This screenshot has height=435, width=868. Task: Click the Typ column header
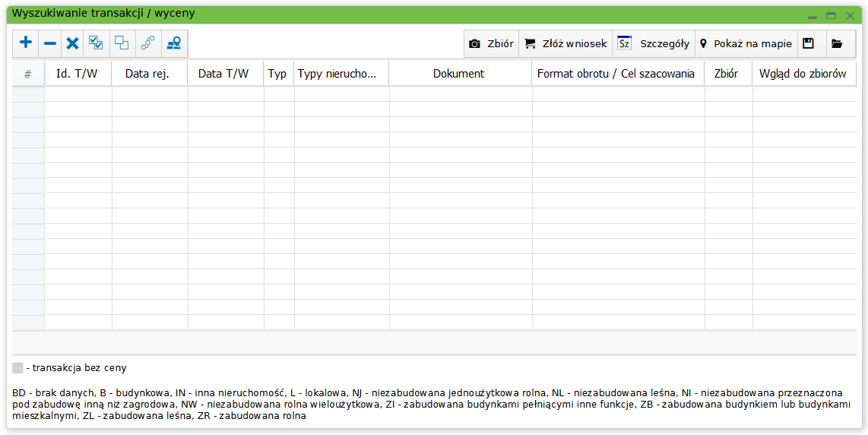(x=277, y=74)
